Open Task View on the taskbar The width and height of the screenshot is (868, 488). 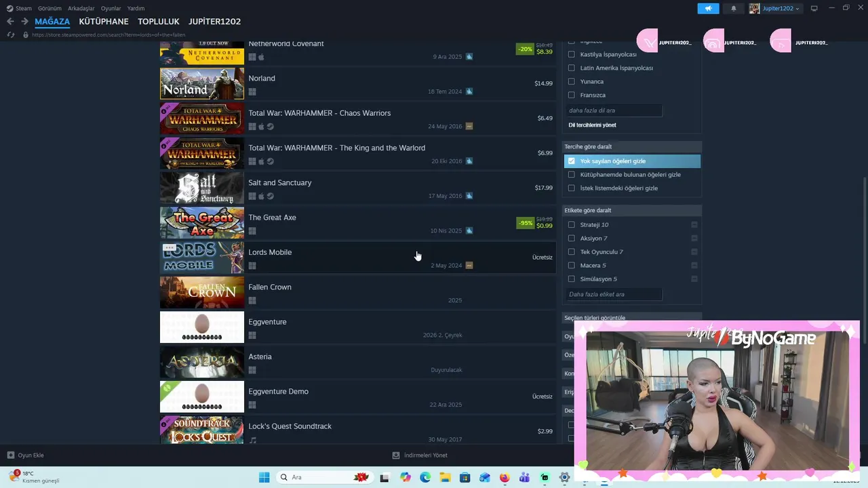click(385, 477)
